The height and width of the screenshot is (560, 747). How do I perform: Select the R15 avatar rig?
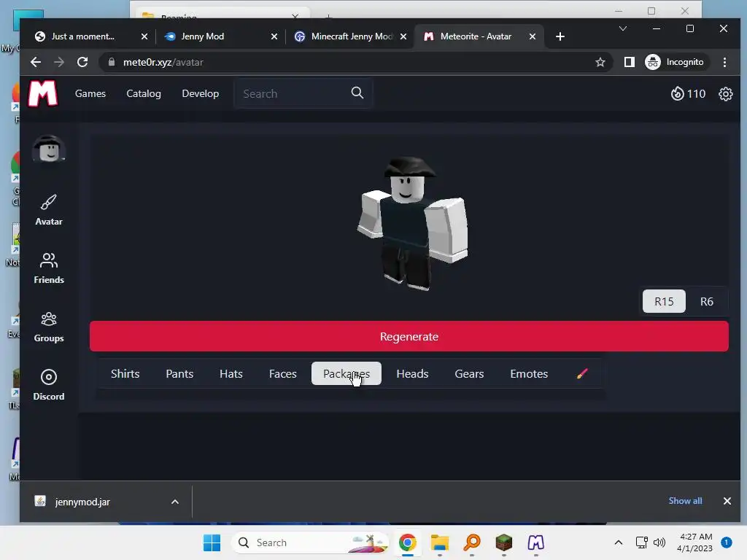(664, 301)
